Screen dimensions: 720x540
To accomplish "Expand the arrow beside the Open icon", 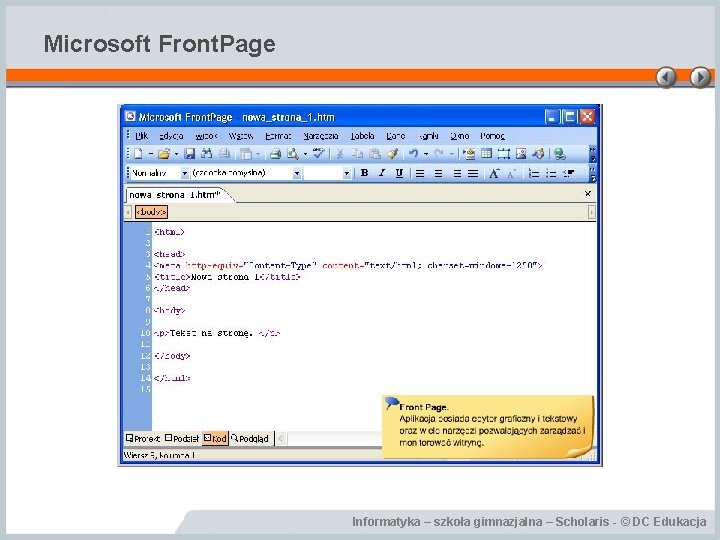I will (x=176, y=154).
